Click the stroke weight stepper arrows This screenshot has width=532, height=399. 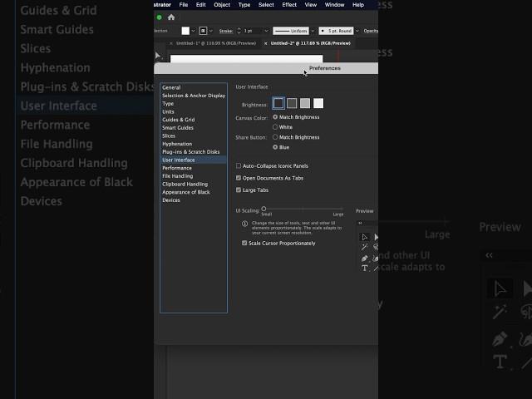click(x=239, y=31)
